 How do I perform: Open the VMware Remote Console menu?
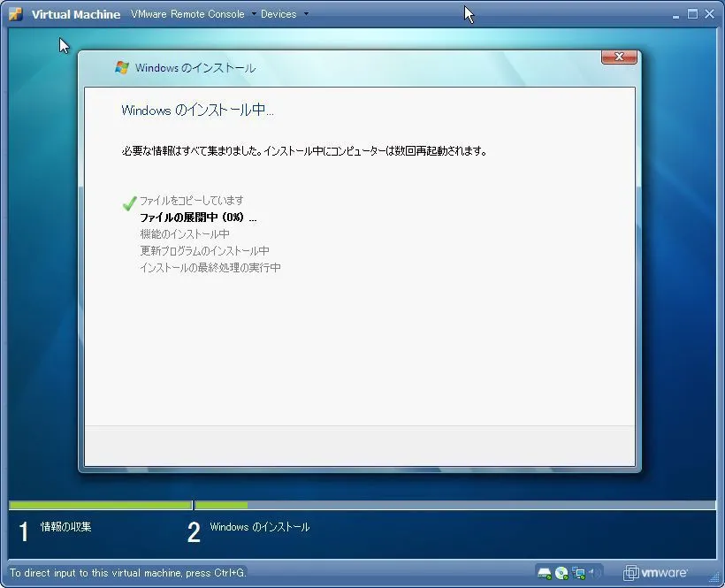[x=188, y=14]
